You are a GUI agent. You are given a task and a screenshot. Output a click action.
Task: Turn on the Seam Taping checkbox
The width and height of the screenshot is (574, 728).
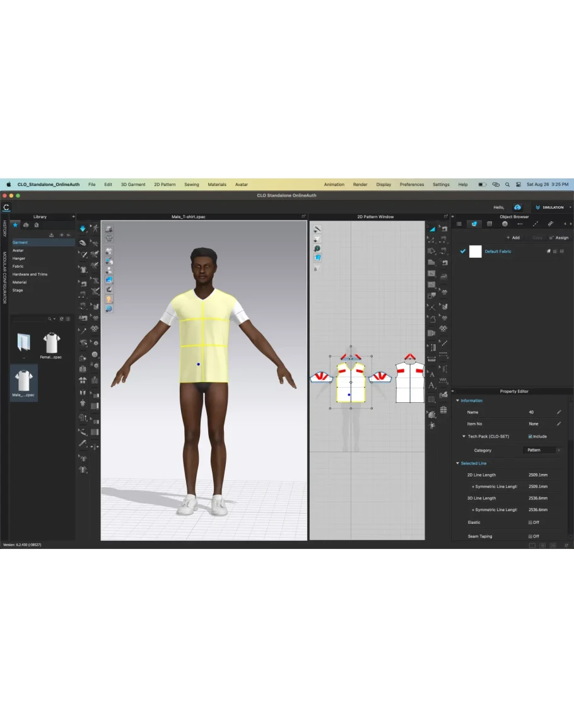[530, 536]
